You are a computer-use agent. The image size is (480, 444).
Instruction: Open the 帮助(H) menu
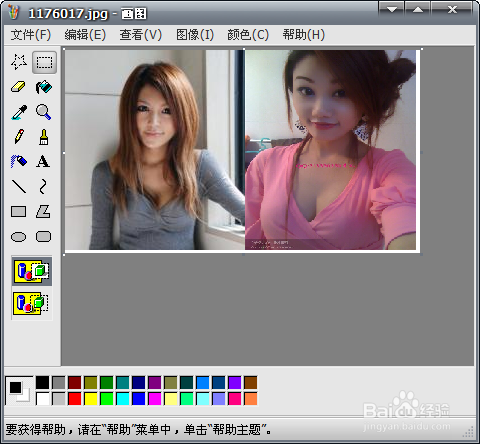[x=303, y=35]
